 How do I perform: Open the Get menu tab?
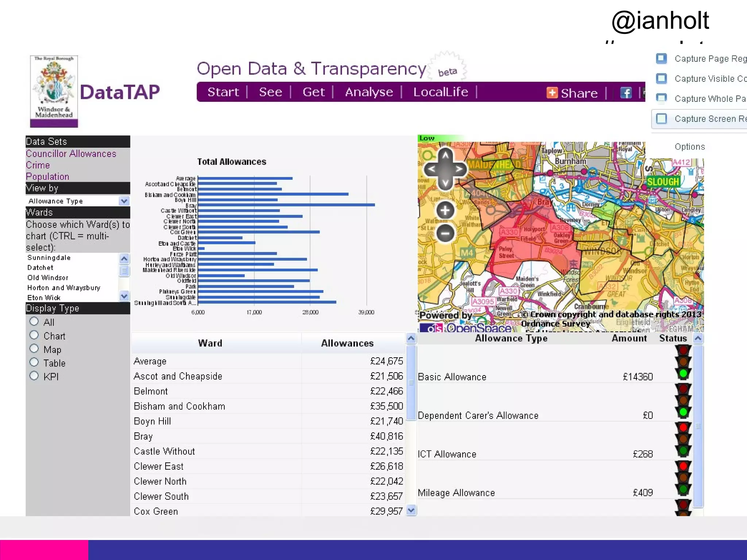point(314,92)
